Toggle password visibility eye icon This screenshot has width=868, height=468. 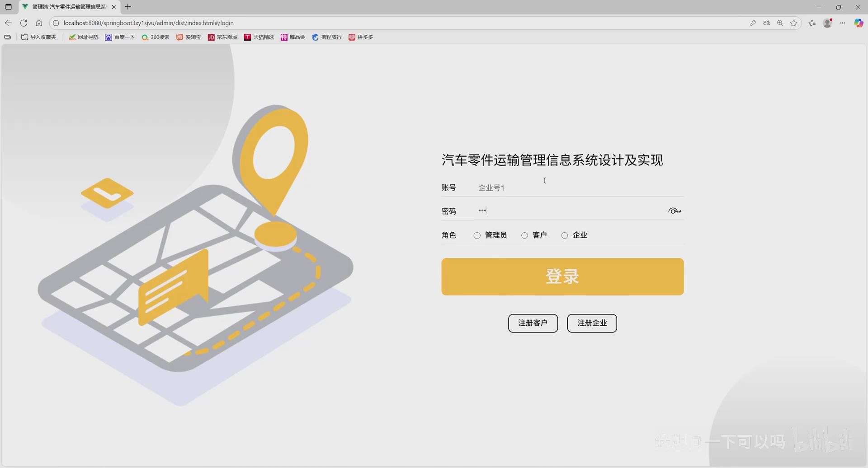[x=675, y=211]
